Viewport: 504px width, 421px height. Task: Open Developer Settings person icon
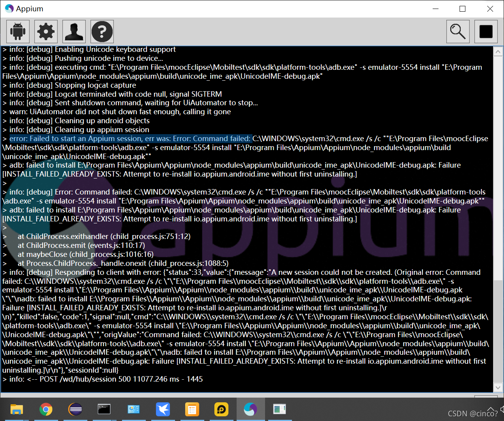pyautogui.click(x=74, y=32)
